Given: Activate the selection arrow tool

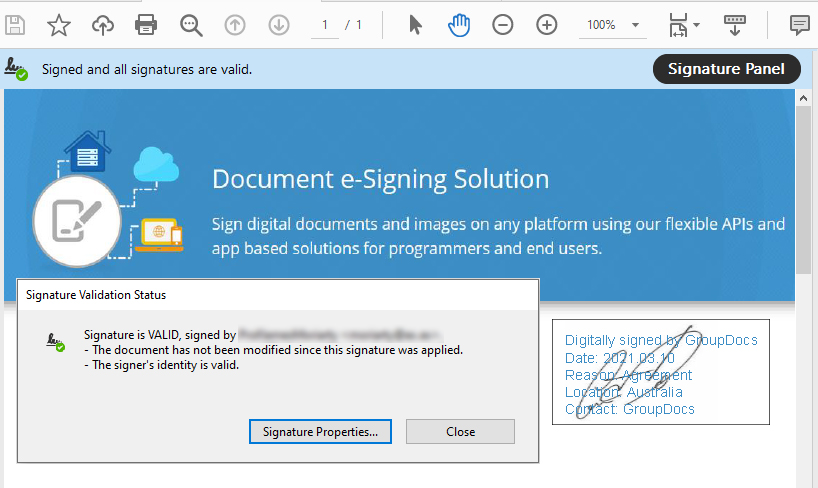Looking at the screenshot, I should [x=415, y=25].
